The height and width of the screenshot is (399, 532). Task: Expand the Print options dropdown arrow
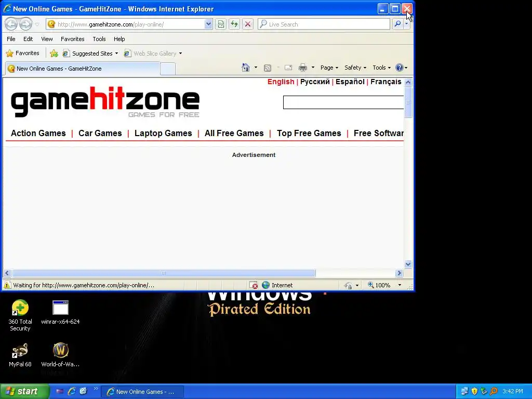[313, 68]
